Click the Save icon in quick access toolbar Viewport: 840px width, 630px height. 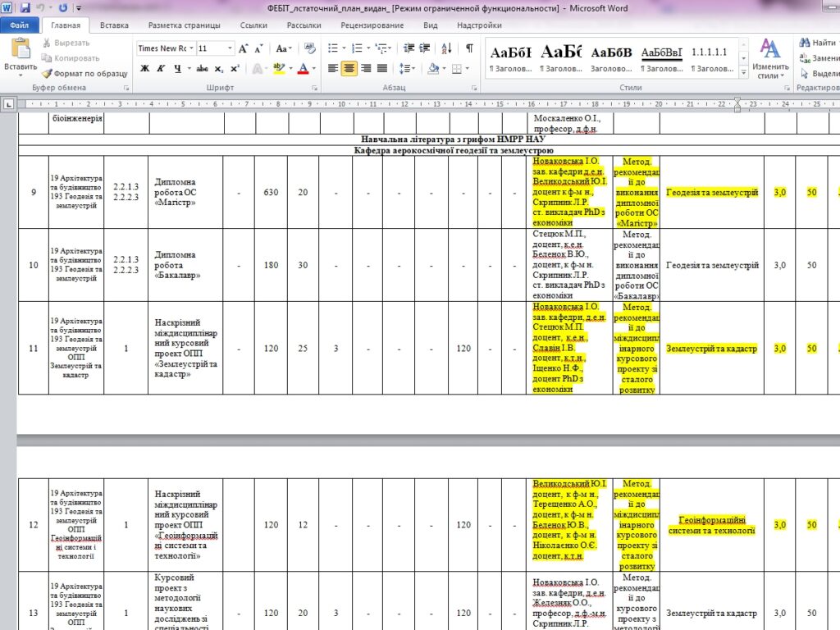click(x=25, y=8)
